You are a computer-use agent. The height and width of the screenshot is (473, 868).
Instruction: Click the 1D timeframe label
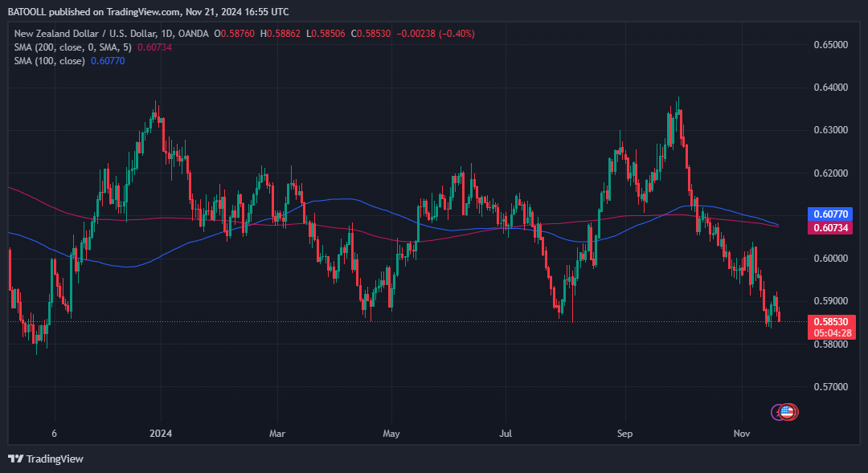pos(166,34)
